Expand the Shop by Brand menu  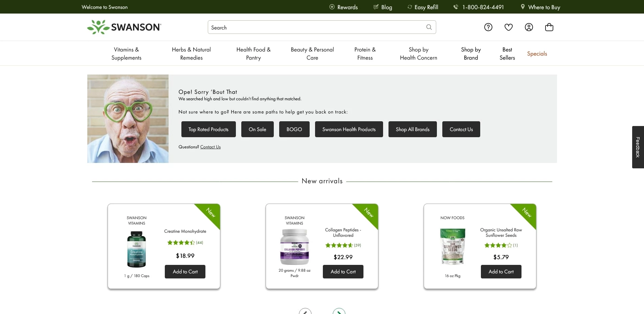tap(470, 53)
